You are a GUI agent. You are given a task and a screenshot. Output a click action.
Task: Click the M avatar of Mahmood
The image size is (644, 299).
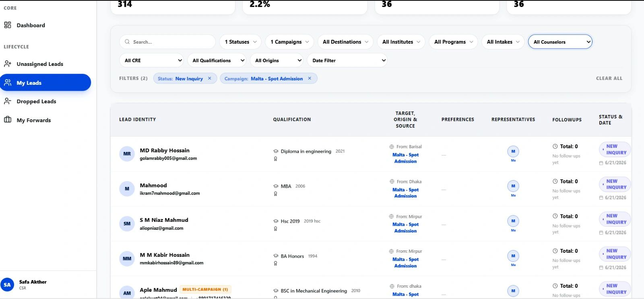point(127,189)
